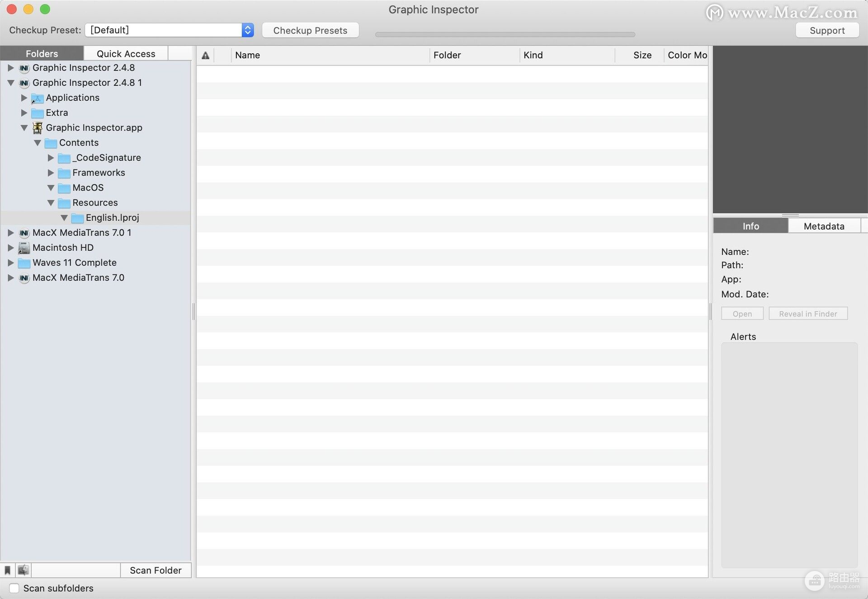Collapse the Resources folder triangle
The width and height of the screenshot is (868, 599).
click(51, 203)
